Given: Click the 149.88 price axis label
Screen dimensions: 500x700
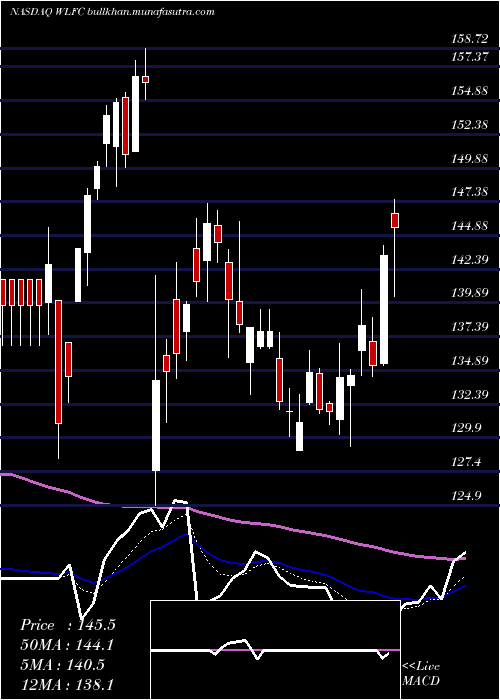Looking at the screenshot, I should pos(469,158).
